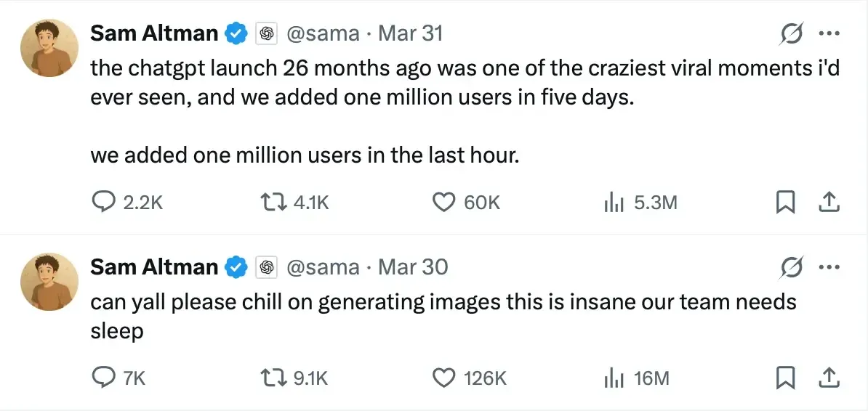Share the Mar 30 tweet
This screenshot has height=411, width=868.
click(x=829, y=378)
